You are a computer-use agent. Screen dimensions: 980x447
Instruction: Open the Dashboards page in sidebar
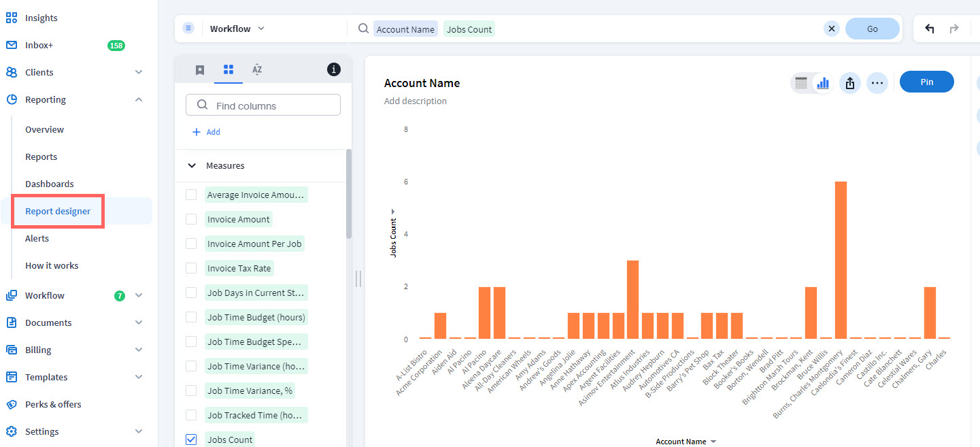(x=50, y=184)
